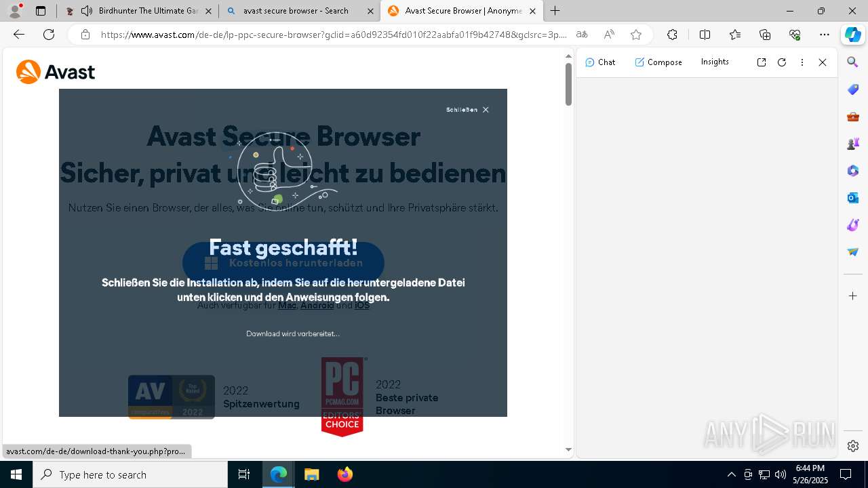The height and width of the screenshot is (488, 868).
Task: Toggle split screen view
Action: pos(705,35)
